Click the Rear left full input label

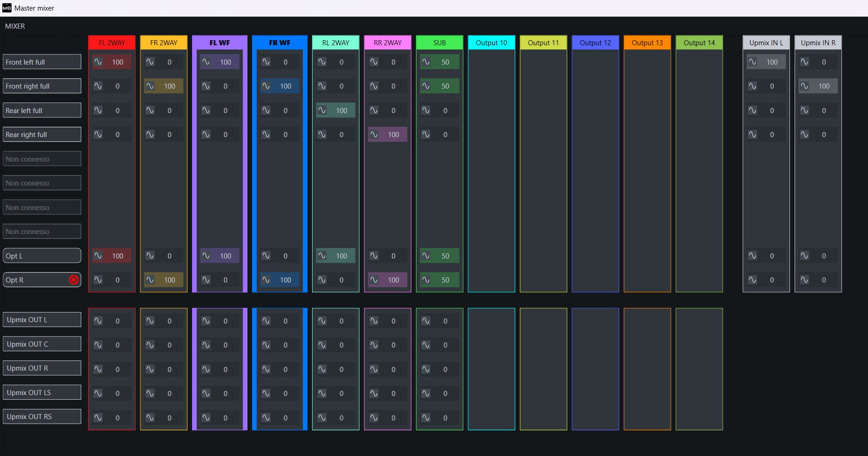42,110
